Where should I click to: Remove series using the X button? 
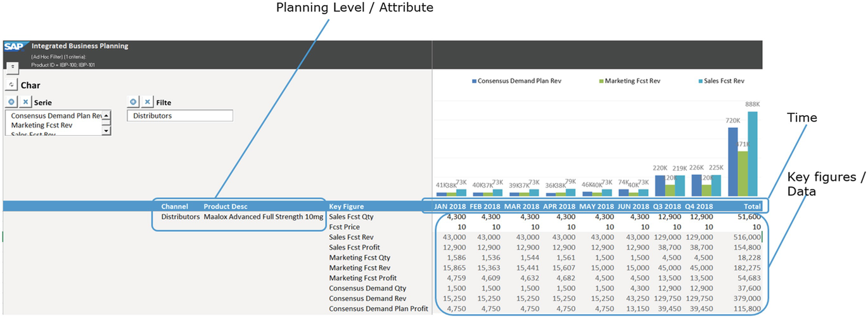click(x=25, y=102)
